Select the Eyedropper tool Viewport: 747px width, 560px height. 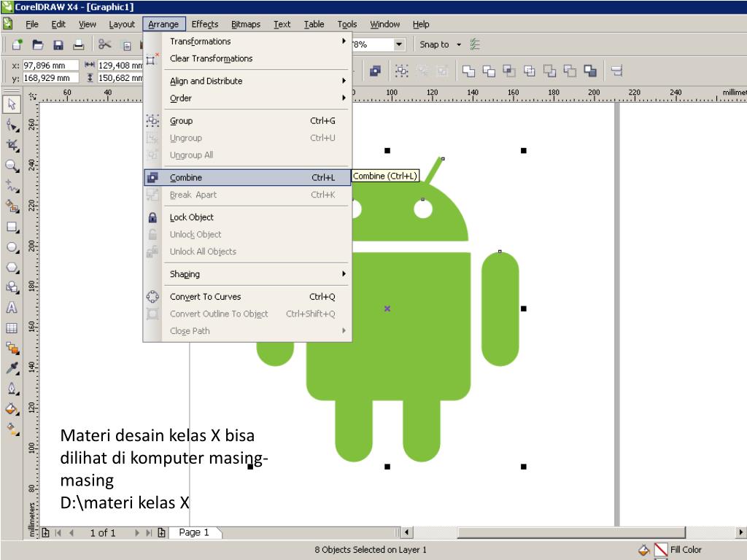pos(12,368)
